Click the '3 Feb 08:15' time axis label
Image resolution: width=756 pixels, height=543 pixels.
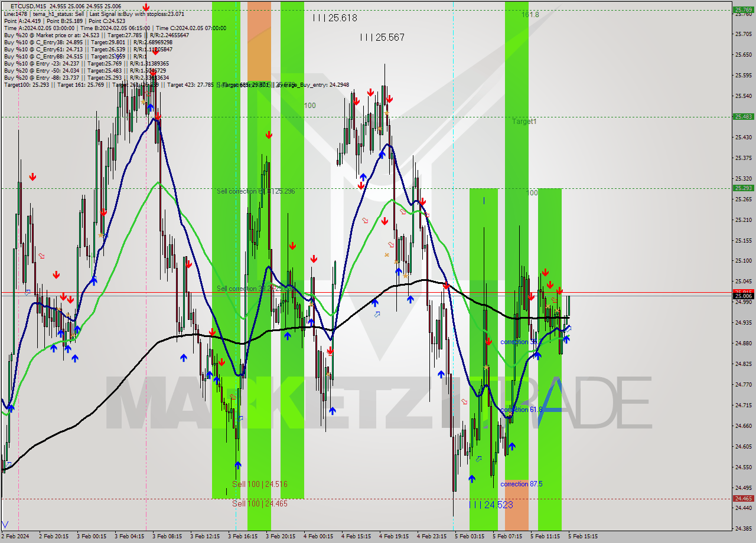click(x=167, y=537)
